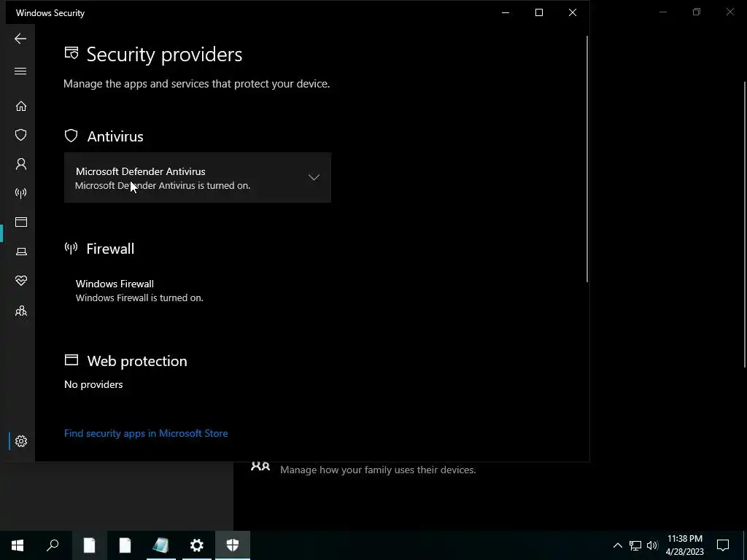The width and height of the screenshot is (747, 560).
Task: Minimize the Windows Security window
Action: tap(506, 13)
